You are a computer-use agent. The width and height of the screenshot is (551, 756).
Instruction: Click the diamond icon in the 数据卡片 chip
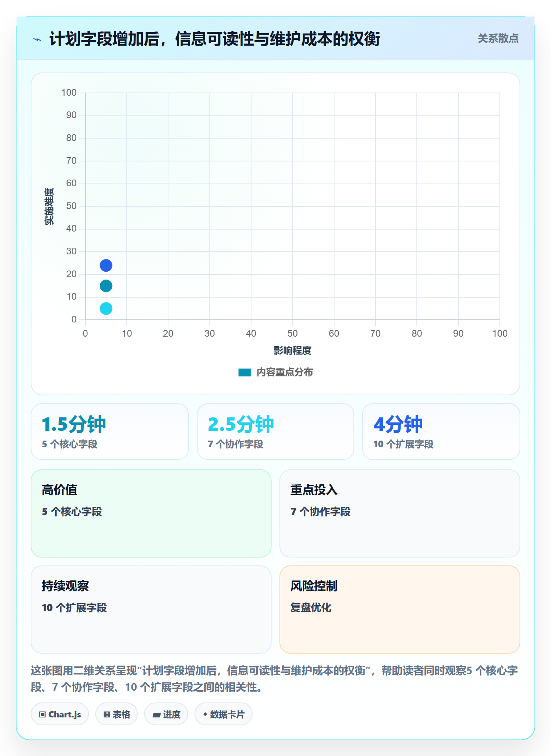205,714
